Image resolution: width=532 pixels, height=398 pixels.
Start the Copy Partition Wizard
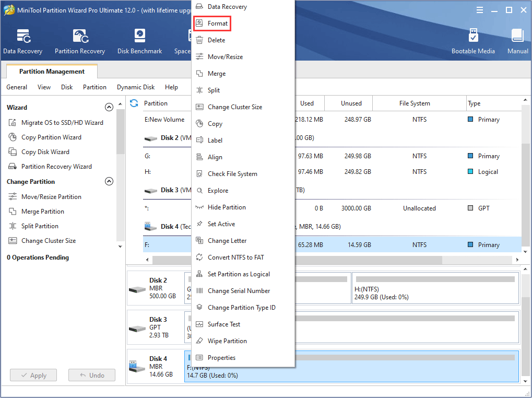tap(45, 137)
